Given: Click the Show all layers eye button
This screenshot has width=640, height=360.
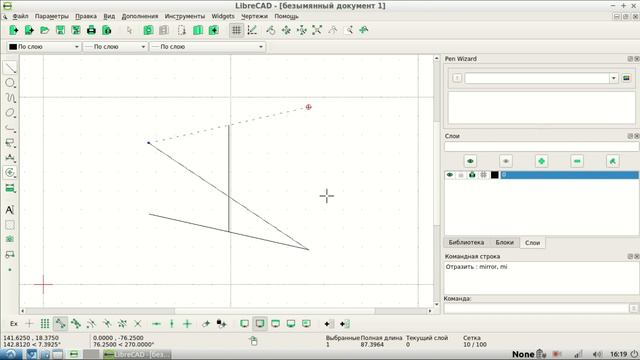Looking at the screenshot, I should click(470, 161).
